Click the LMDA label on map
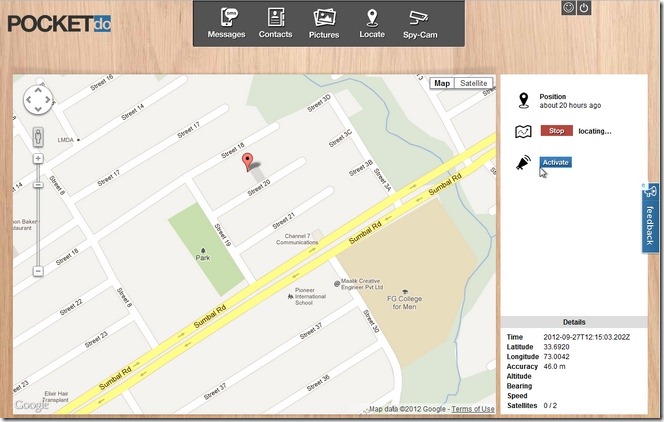Image resolution: width=664 pixels, height=422 pixels. 66,140
